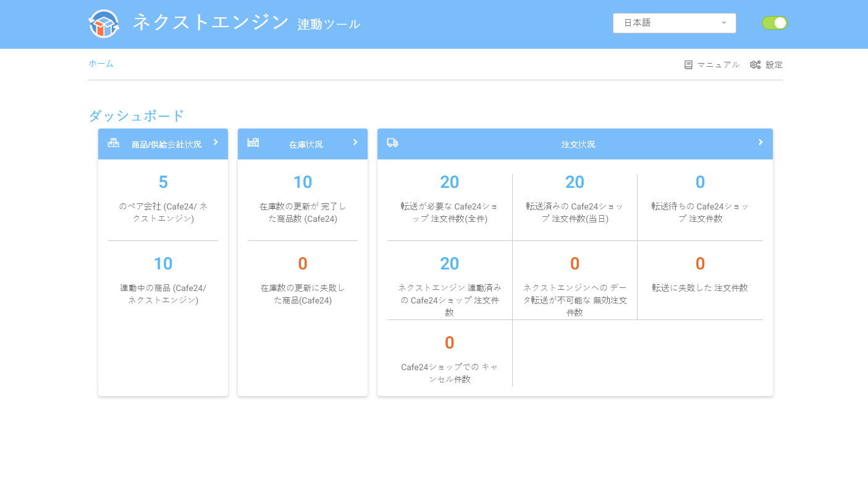Click the 注文状況 truck icon

tap(393, 143)
